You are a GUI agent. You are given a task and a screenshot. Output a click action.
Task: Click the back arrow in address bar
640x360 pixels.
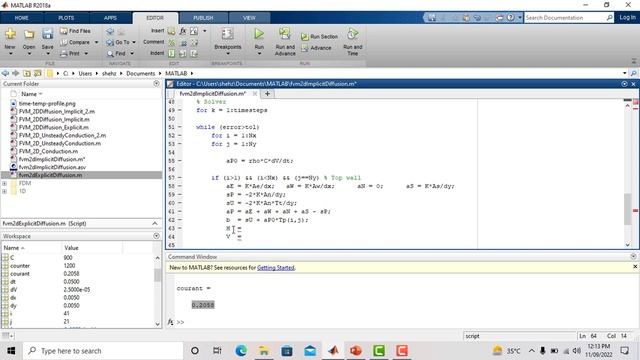pyautogui.click(x=5, y=73)
